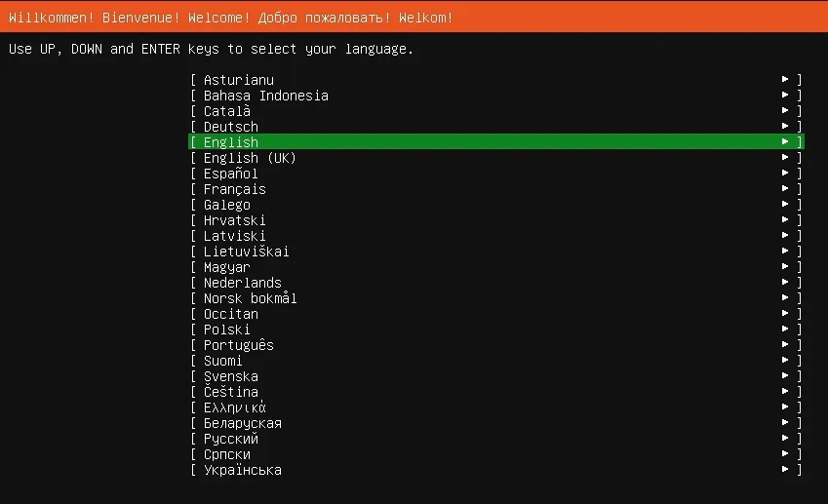Click arrow at end of Ελληνικά row
Screen dimensions: 828x504
785,407
